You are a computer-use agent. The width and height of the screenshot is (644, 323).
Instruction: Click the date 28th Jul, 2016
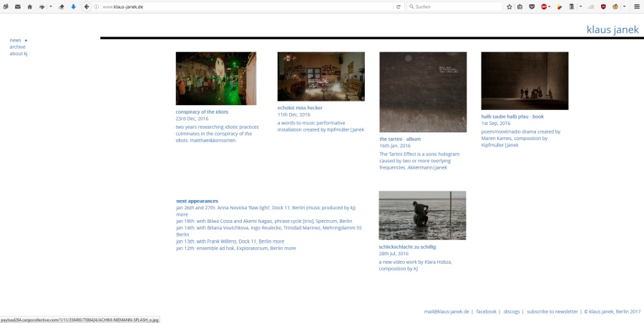[x=394, y=254]
